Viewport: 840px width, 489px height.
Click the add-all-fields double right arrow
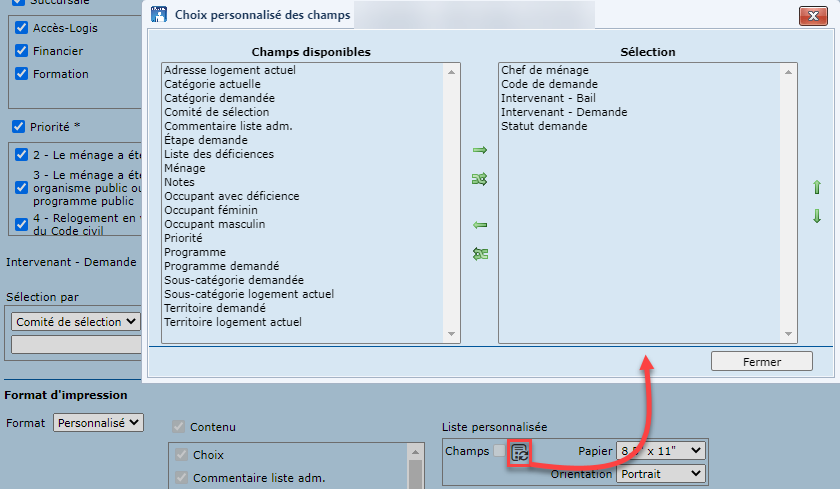coord(479,180)
